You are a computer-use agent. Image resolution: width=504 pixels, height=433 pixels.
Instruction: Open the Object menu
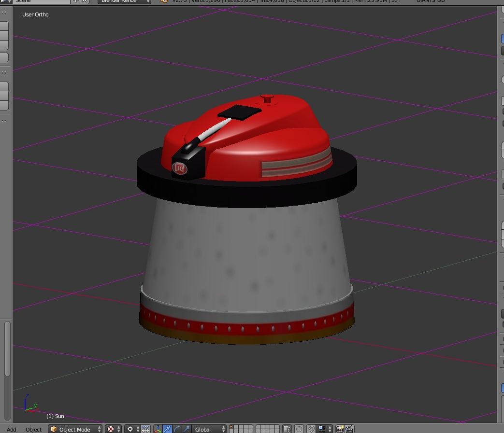[33, 429]
